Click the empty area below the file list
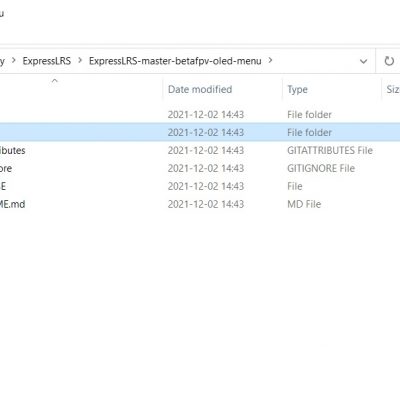 point(200,300)
